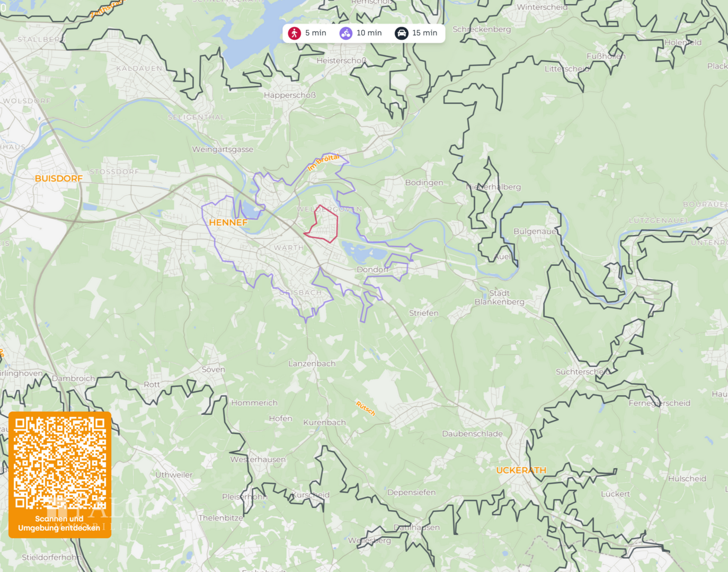Click the BUISDORF town label
This screenshot has height=572, width=728.
[x=59, y=178]
